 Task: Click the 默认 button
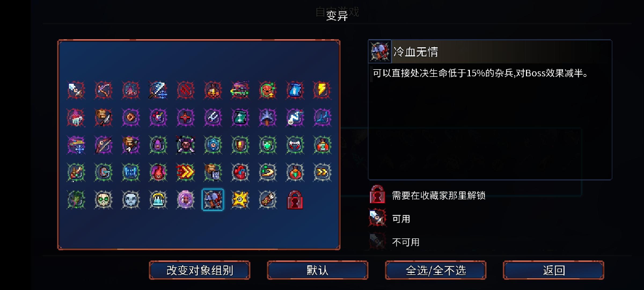click(x=317, y=270)
